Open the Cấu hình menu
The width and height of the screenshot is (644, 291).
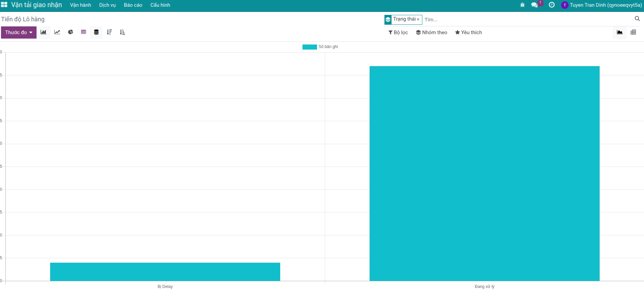160,5
